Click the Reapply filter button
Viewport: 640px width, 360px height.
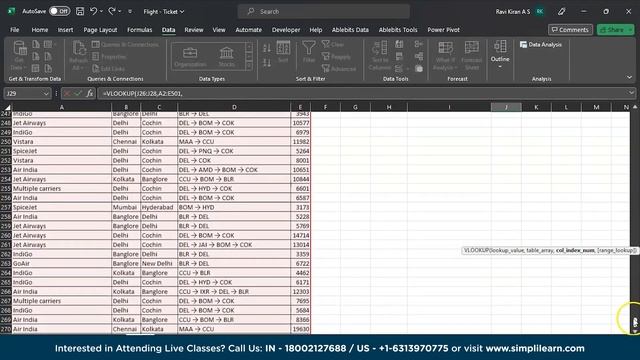pos(336,57)
